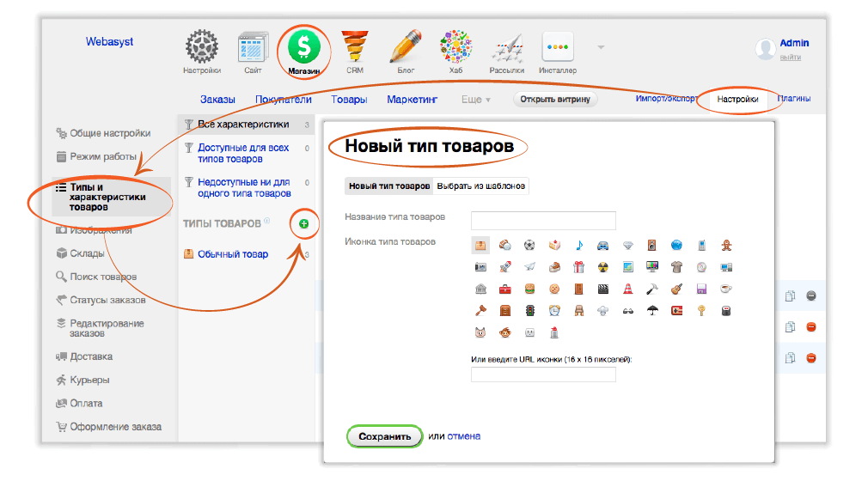Select the bank building icon
Viewport: 868px width, 481px height.
[x=480, y=289]
